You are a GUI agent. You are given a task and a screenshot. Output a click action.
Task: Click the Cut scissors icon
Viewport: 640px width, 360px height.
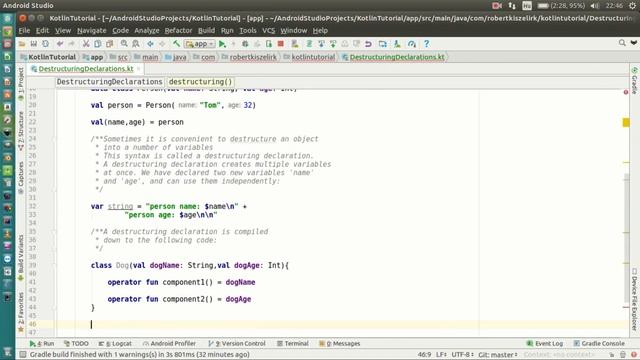pyautogui.click(x=86, y=44)
